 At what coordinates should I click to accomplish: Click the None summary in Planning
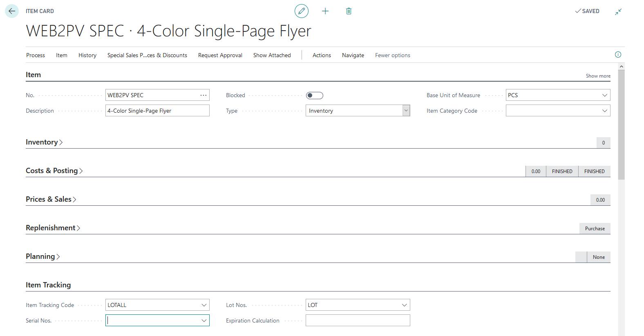coord(599,257)
